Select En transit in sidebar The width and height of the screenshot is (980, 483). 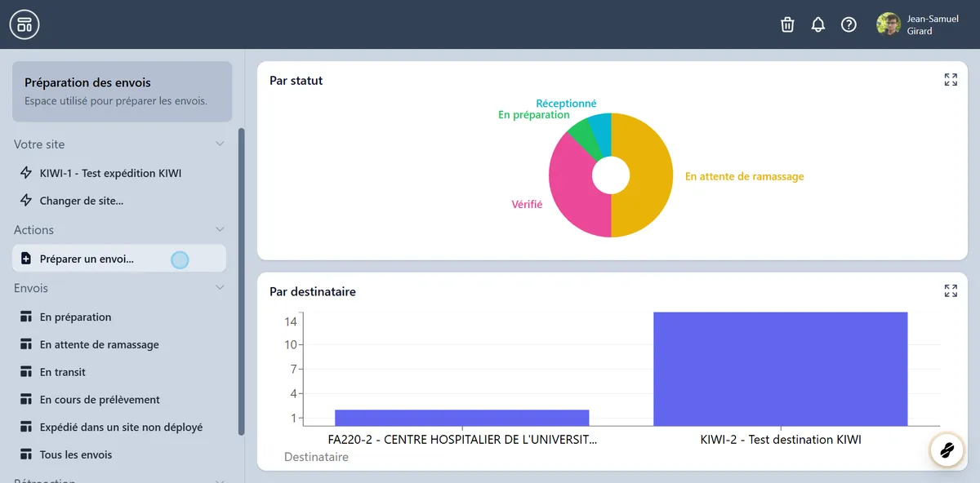pyautogui.click(x=62, y=372)
